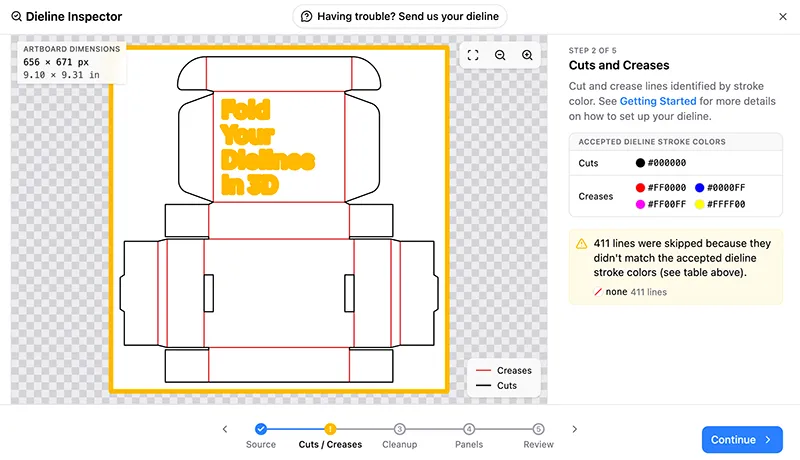This screenshot has width=800, height=460.
Task: Click the 'STEP 2 OF 5' label
Action: point(592,50)
